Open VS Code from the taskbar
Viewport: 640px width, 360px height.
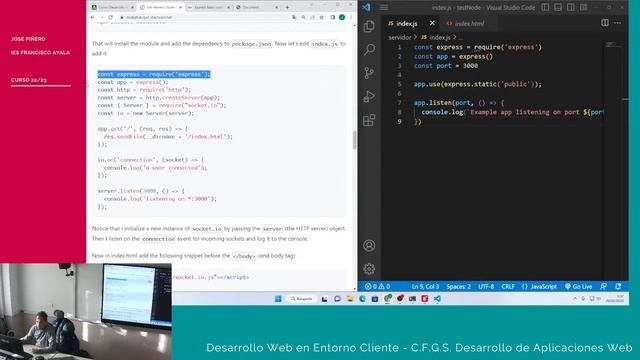point(437,299)
